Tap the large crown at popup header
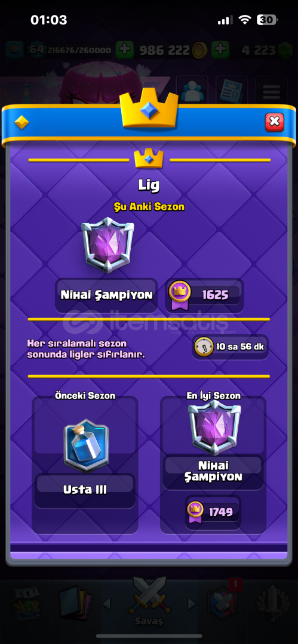Image resolution: width=298 pixels, height=644 pixels. [x=149, y=109]
